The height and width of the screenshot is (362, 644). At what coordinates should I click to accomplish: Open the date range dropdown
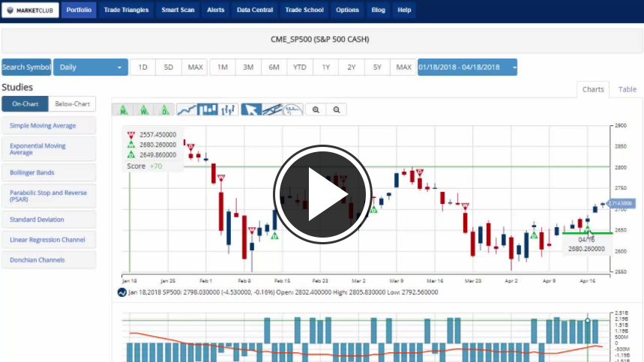pos(467,67)
